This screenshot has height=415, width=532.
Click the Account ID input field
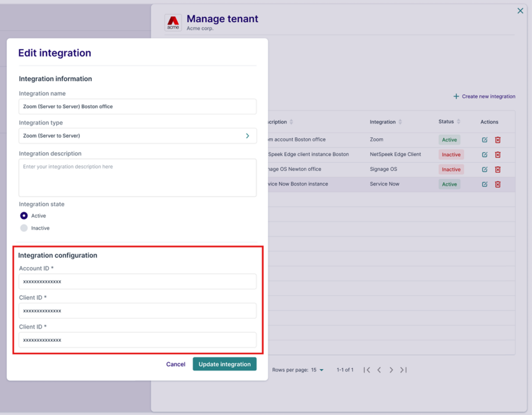[138, 281]
